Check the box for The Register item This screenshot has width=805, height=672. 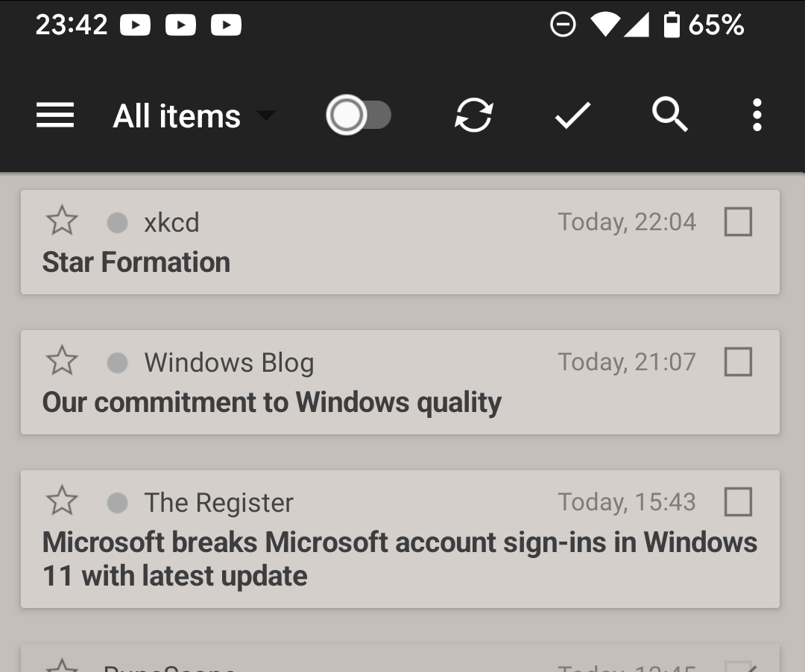pos(738,502)
